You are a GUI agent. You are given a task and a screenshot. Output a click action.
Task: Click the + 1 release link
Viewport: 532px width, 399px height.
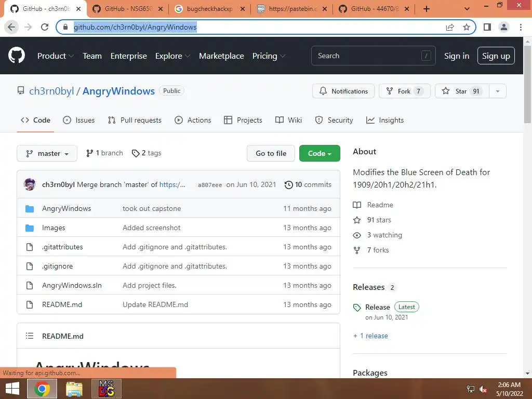[370, 336]
